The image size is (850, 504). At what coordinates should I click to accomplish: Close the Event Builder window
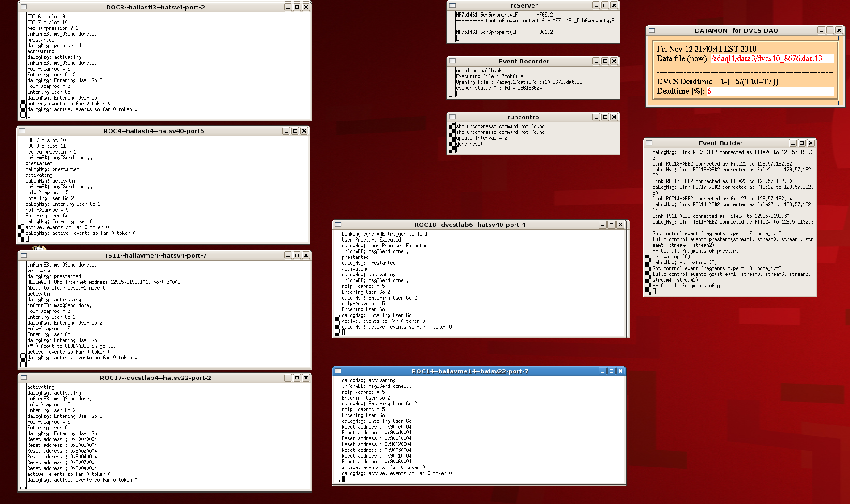(811, 143)
